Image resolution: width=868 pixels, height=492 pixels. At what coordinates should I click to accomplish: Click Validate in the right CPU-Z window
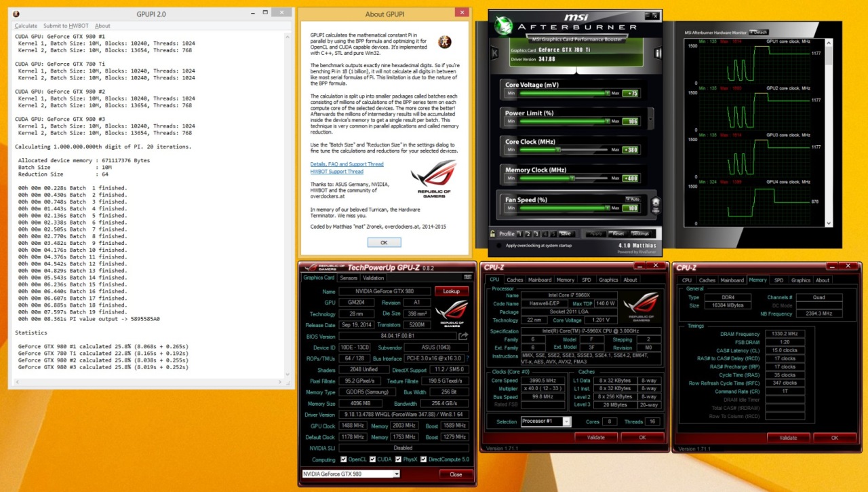(788, 438)
